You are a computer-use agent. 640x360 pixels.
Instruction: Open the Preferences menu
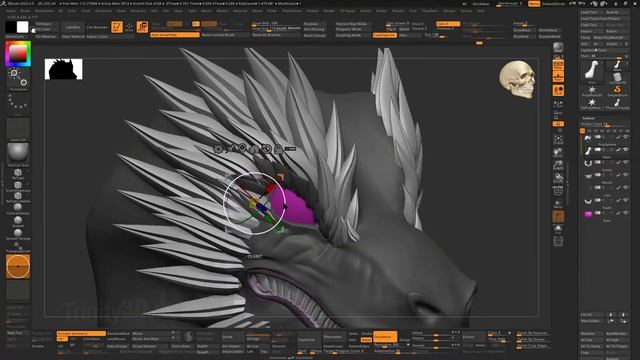point(292,11)
